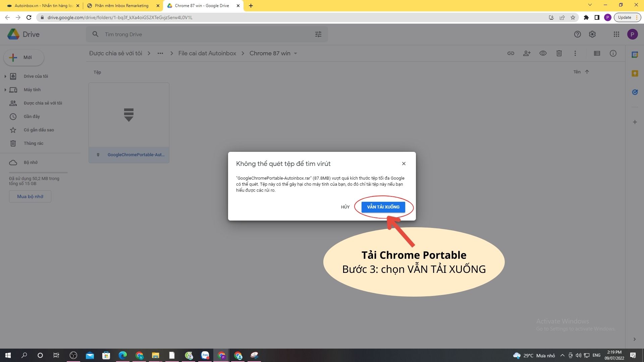This screenshot has height=362, width=644.
Task: Expand the Drive của tôi tree
Action: pyautogui.click(x=5, y=76)
